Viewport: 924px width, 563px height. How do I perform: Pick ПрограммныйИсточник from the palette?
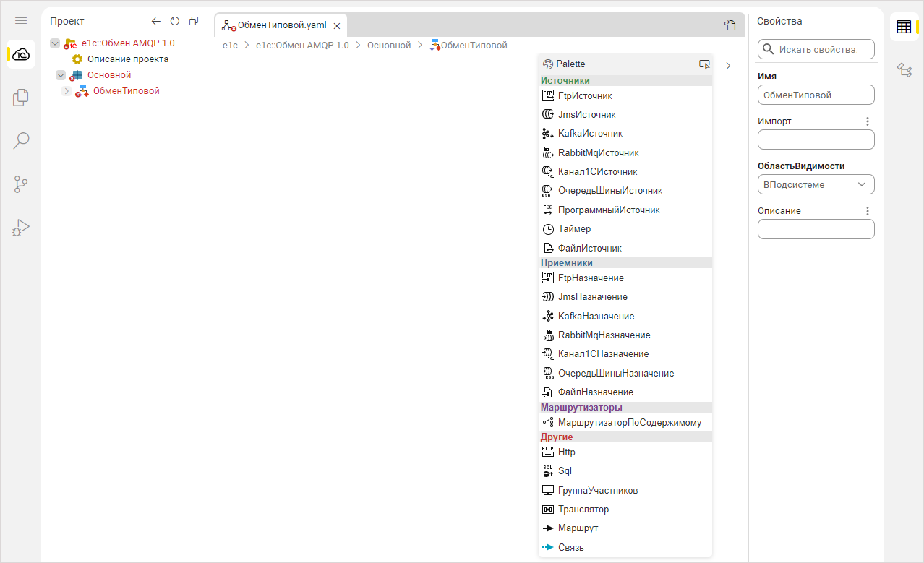coord(625,210)
